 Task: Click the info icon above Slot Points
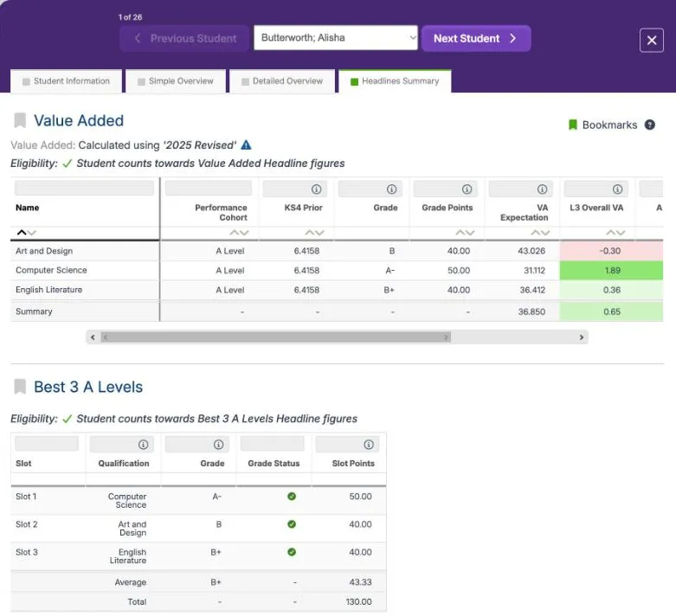point(368,445)
